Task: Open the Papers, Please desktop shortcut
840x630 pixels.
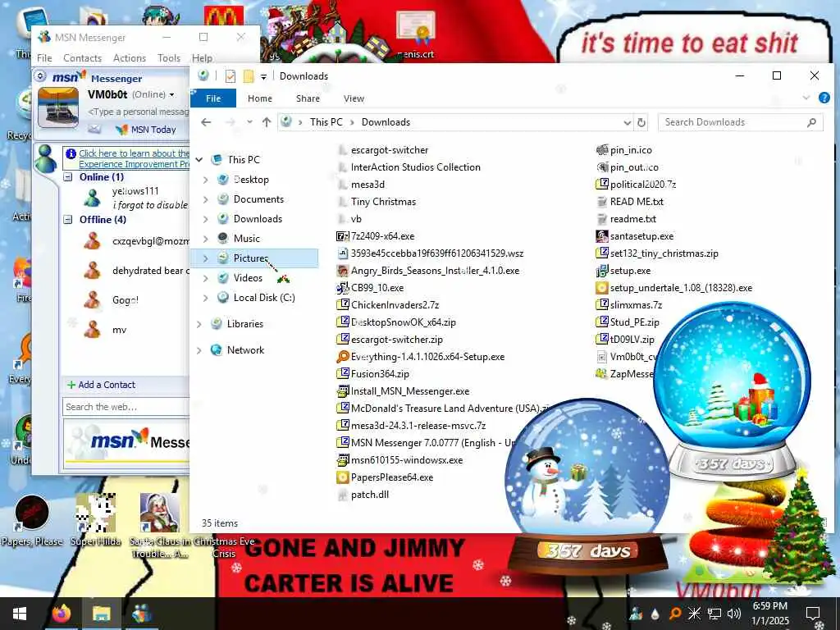Action: click(x=32, y=519)
